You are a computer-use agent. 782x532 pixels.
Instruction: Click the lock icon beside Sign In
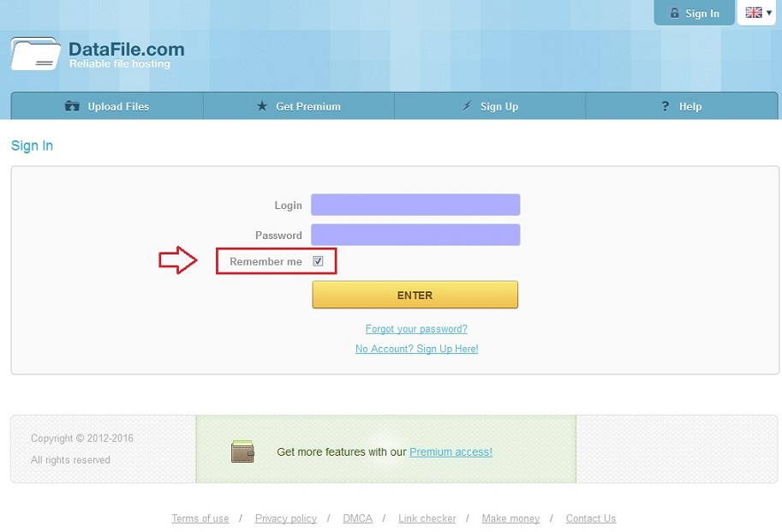pos(675,14)
